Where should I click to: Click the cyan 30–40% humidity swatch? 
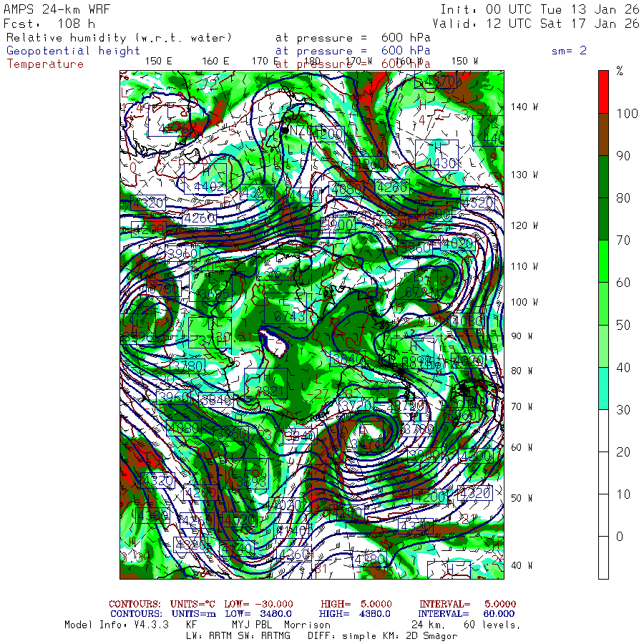coord(603,388)
